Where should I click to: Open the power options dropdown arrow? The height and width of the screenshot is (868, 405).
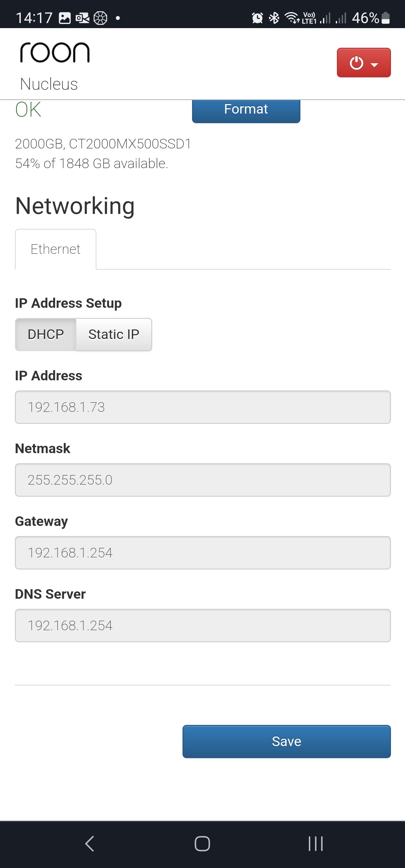(x=374, y=65)
